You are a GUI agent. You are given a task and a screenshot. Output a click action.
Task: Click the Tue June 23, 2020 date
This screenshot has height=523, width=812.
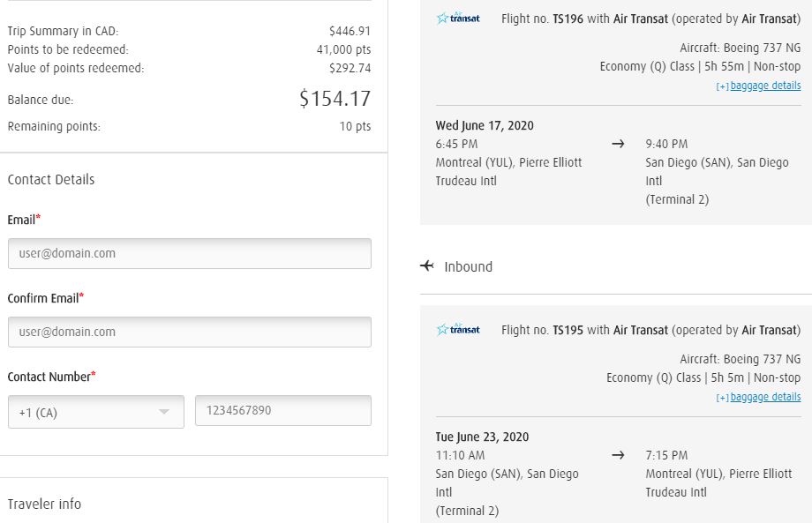(x=482, y=437)
